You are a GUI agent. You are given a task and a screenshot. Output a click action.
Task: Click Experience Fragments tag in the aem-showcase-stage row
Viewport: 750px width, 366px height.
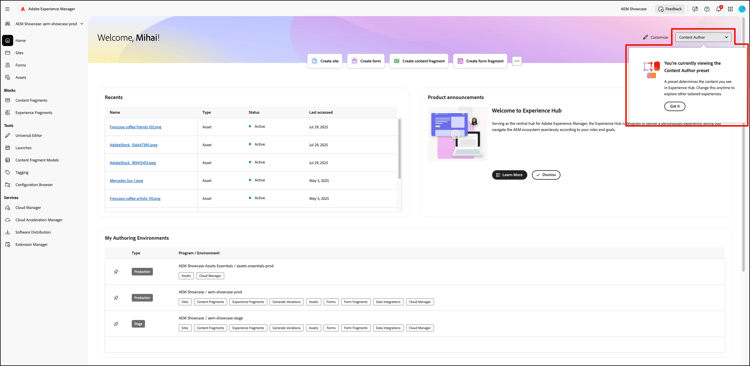pyautogui.click(x=248, y=328)
